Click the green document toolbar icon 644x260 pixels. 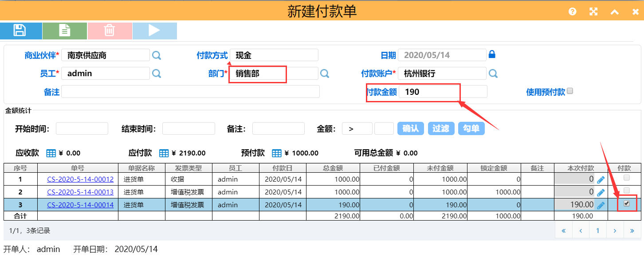[65, 31]
